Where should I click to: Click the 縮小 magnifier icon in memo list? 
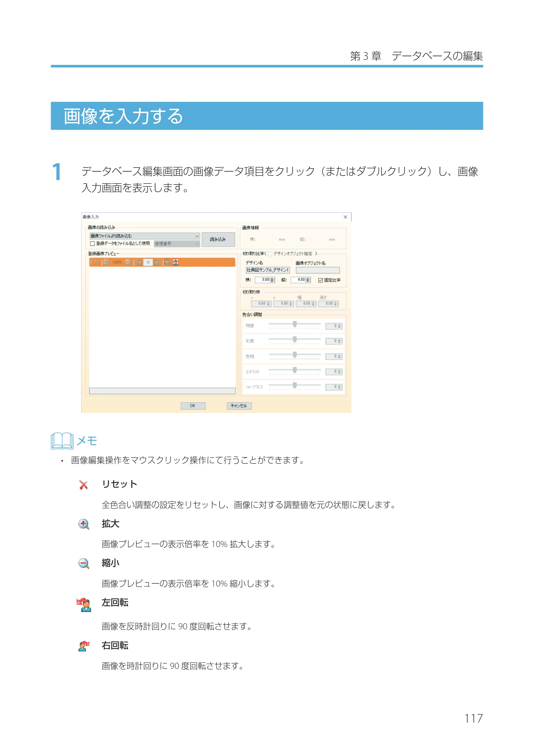(x=84, y=563)
